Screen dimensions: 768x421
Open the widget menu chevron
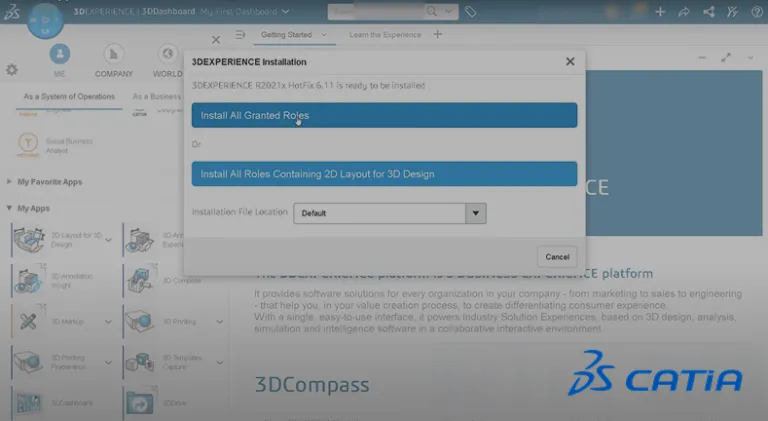pyautogui.click(x=750, y=58)
